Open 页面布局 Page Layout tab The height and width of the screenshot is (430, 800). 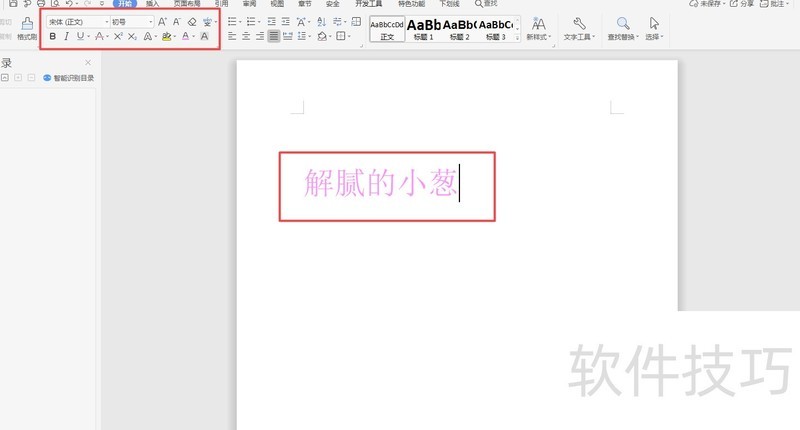pos(187,4)
